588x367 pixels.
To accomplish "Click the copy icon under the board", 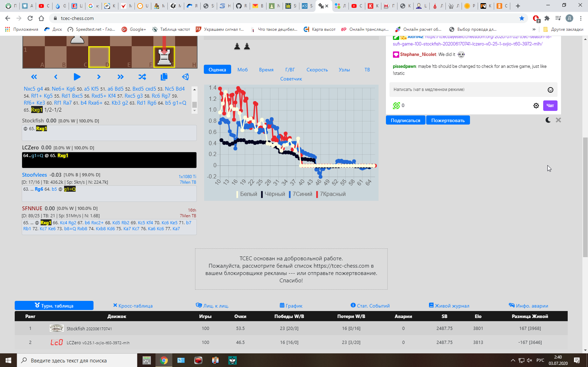I will [164, 77].
